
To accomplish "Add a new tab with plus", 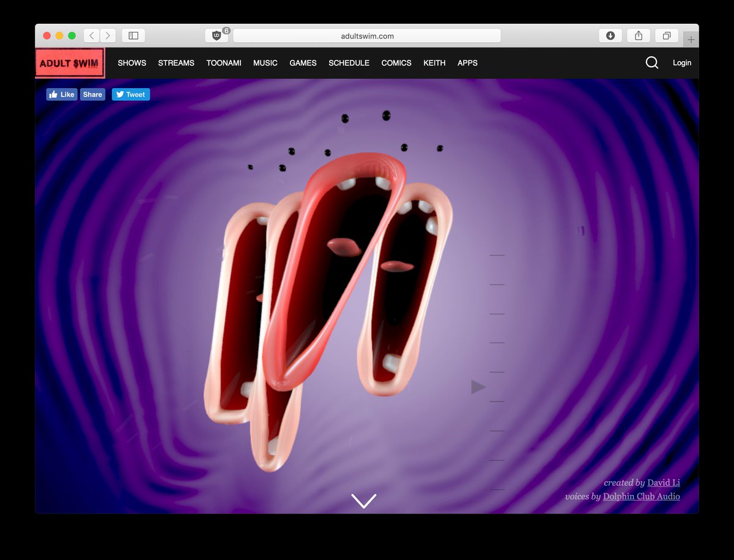I will 691,39.
